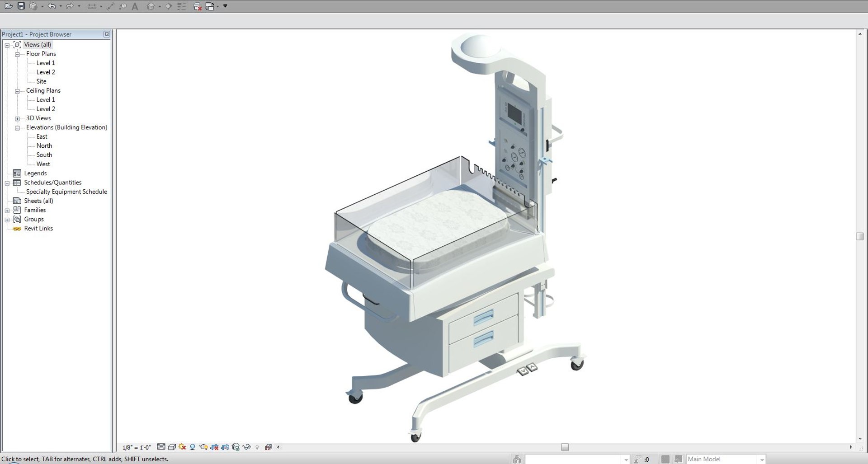This screenshot has width=868, height=464.
Task: Click Legends in project browser
Action: click(x=35, y=173)
